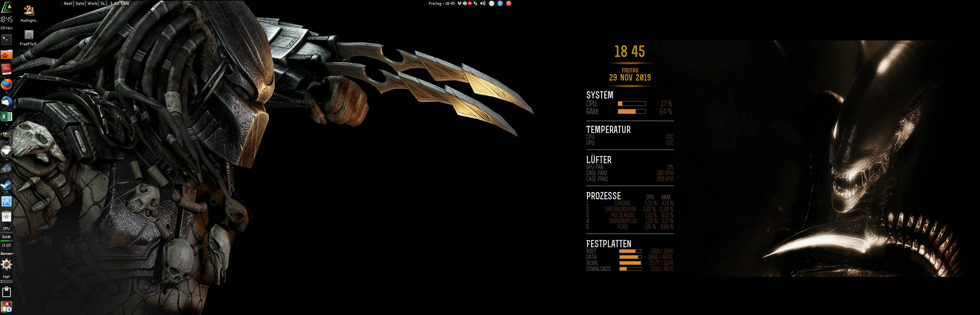
Task: Click the Freitag - 18:45 panel clock
Action: pyautogui.click(x=442, y=3)
